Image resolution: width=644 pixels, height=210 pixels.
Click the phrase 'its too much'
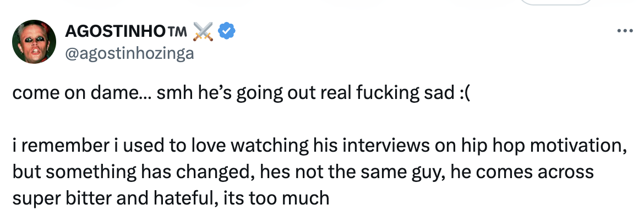point(276,198)
